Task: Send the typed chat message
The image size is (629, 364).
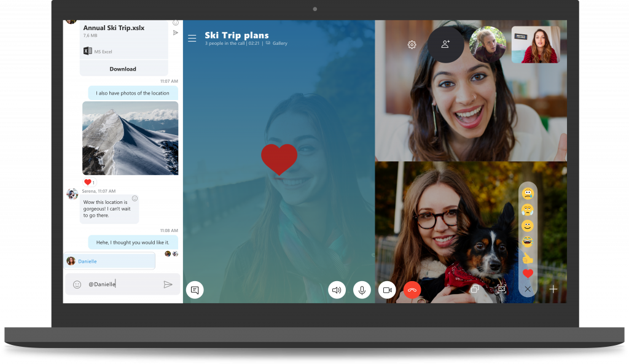Action: pos(168,284)
